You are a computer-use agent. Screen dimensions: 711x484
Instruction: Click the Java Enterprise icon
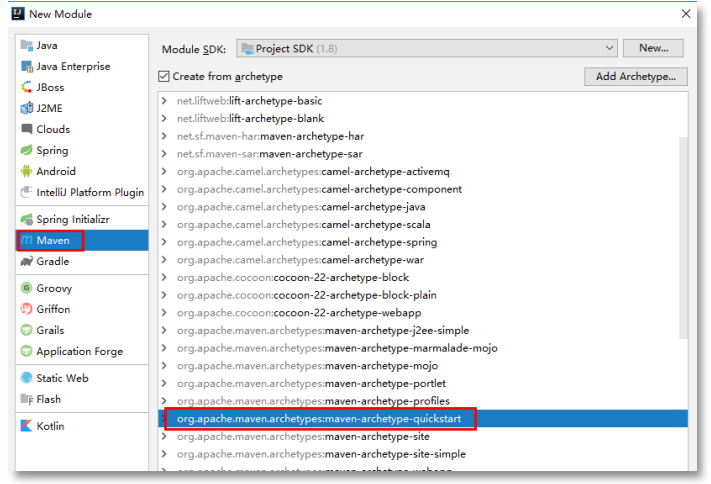(27, 66)
